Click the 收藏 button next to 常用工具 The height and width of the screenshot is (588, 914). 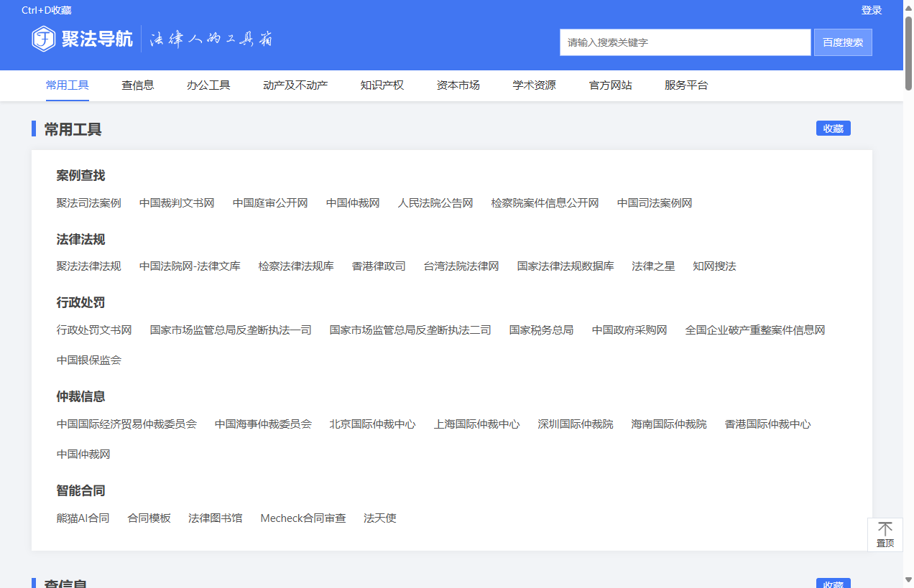(833, 128)
